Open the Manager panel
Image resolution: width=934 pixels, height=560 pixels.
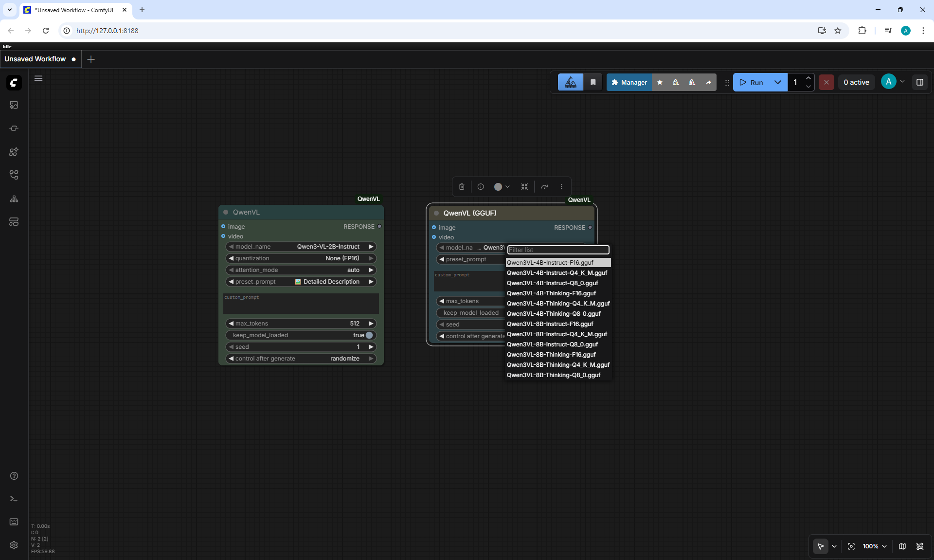pos(629,82)
